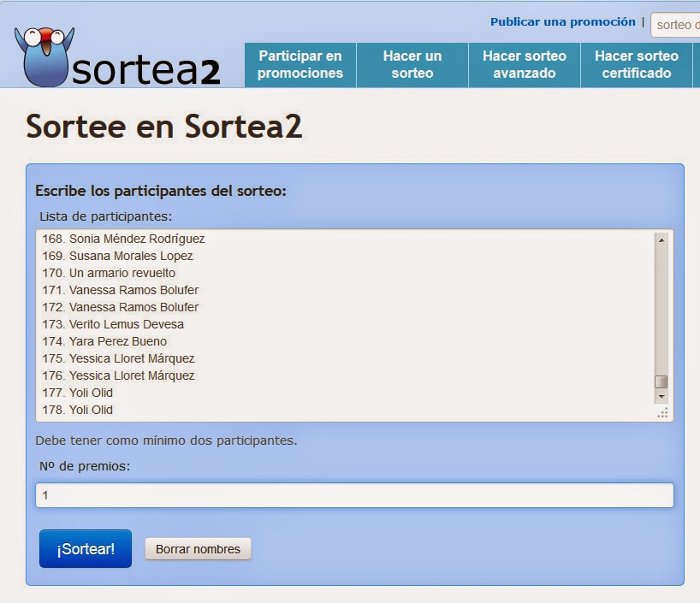Click the participants list scroll-up arrow
700x603 pixels.
tap(661, 240)
